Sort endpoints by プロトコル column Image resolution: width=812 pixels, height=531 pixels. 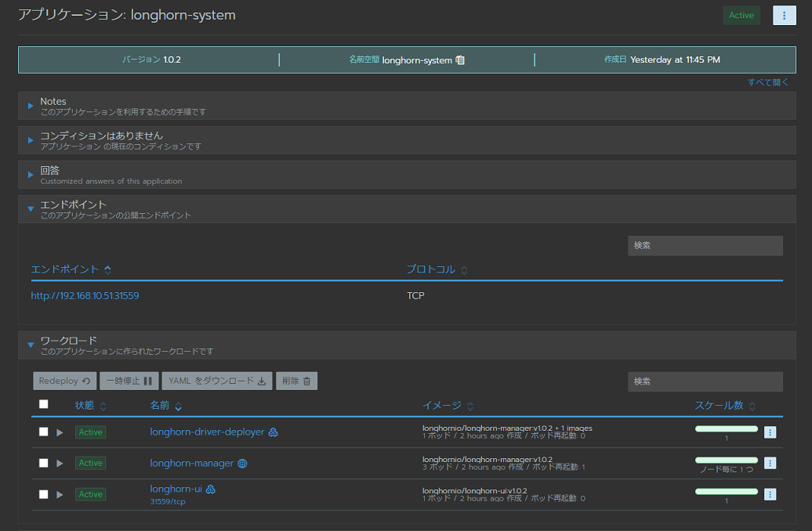[437, 269]
